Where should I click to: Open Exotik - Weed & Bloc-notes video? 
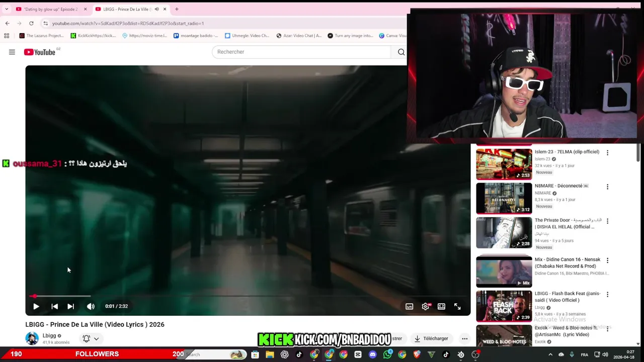[504, 335]
